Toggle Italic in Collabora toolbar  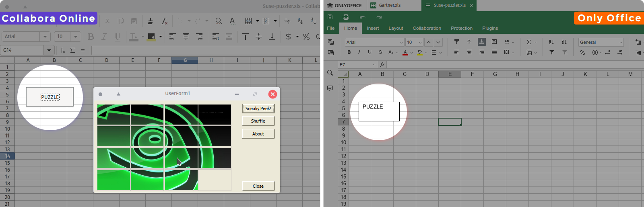(104, 37)
